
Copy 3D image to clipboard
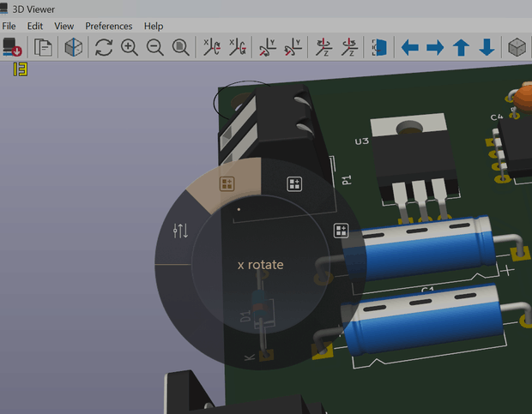(43, 47)
